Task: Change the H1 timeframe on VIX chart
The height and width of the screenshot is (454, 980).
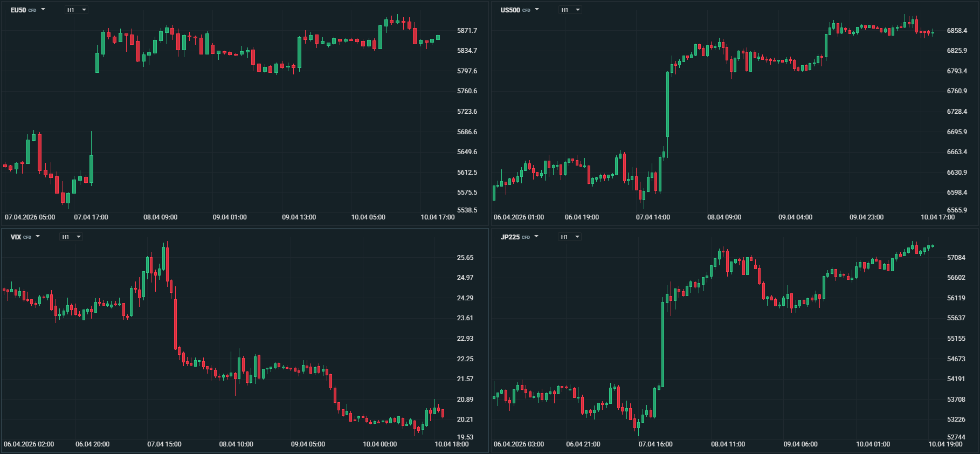Action: click(x=71, y=237)
